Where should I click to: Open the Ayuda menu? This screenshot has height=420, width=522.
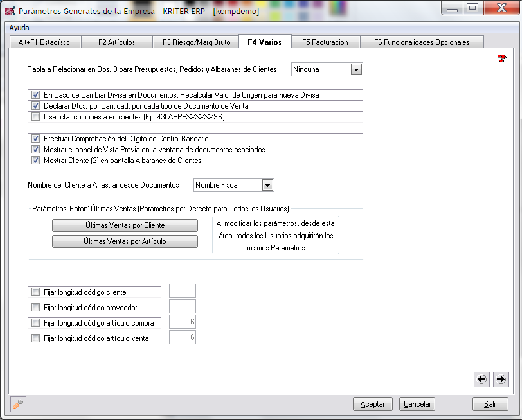pyautogui.click(x=19, y=28)
